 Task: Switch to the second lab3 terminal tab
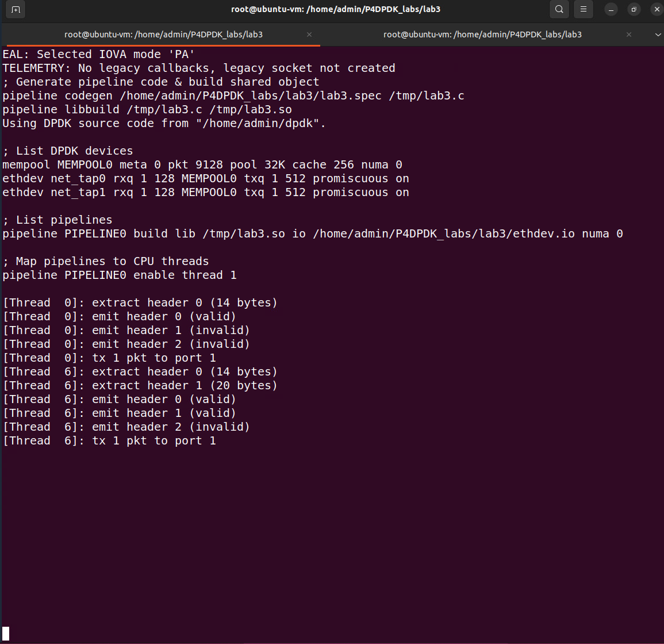point(483,34)
